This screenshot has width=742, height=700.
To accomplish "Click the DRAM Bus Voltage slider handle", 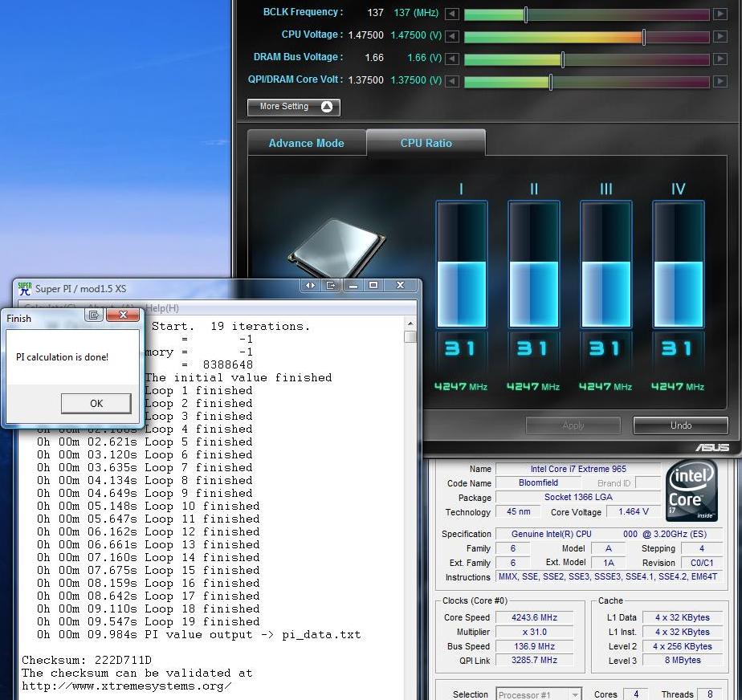I will [562, 59].
